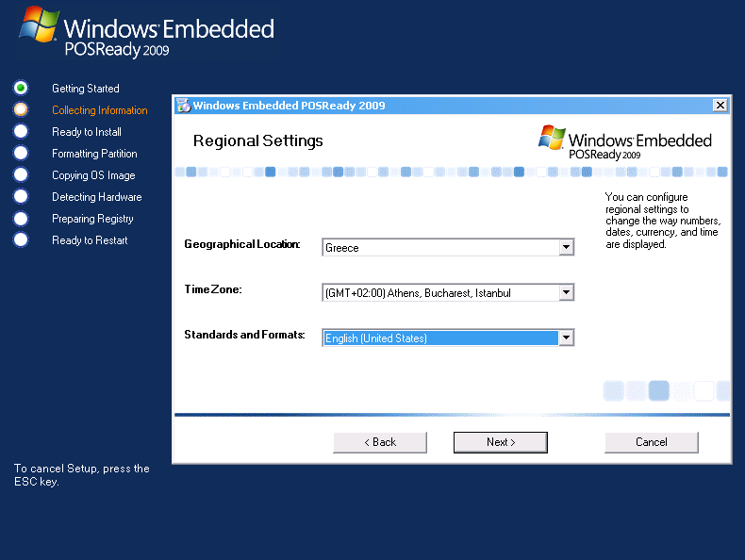Click the Windows Embedded logo inside the dialog

625,142
